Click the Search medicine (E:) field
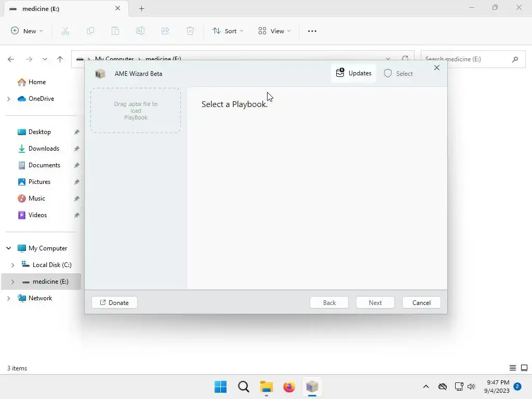532x399 pixels. (473, 59)
